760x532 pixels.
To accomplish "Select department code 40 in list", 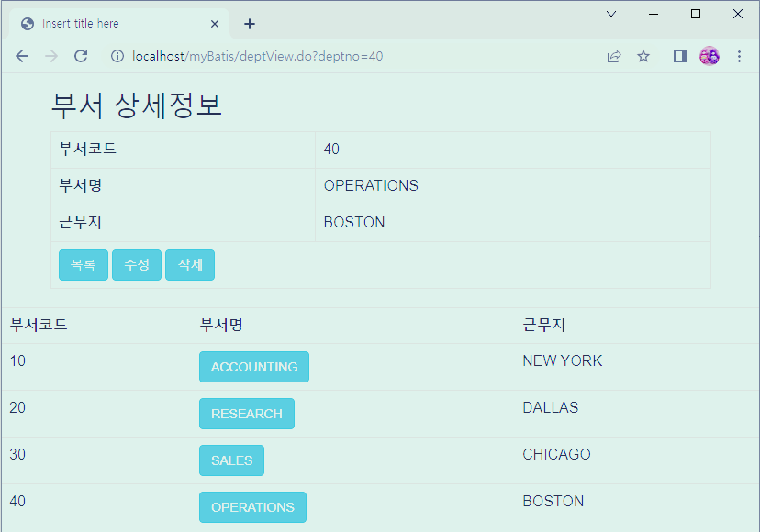I will point(17,501).
